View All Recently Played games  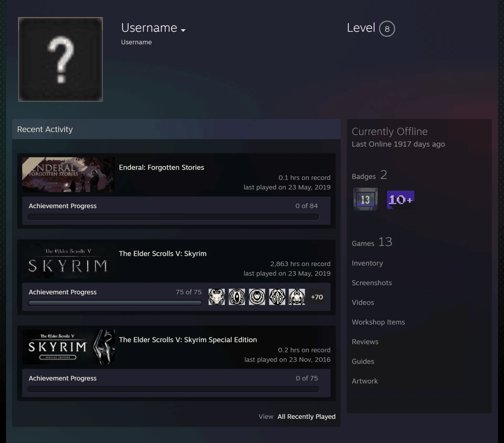click(x=306, y=416)
